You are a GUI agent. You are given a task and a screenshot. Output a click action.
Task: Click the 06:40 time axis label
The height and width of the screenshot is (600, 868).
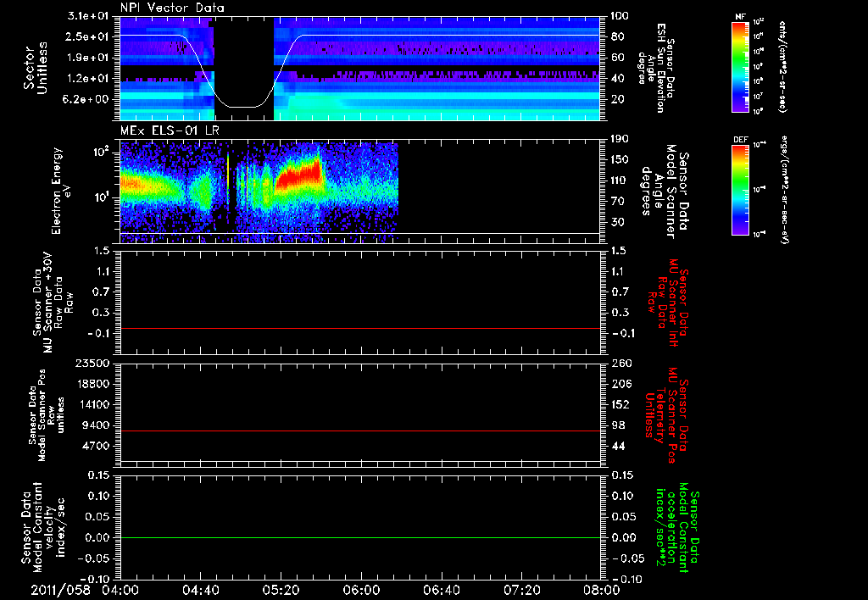[441, 590]
